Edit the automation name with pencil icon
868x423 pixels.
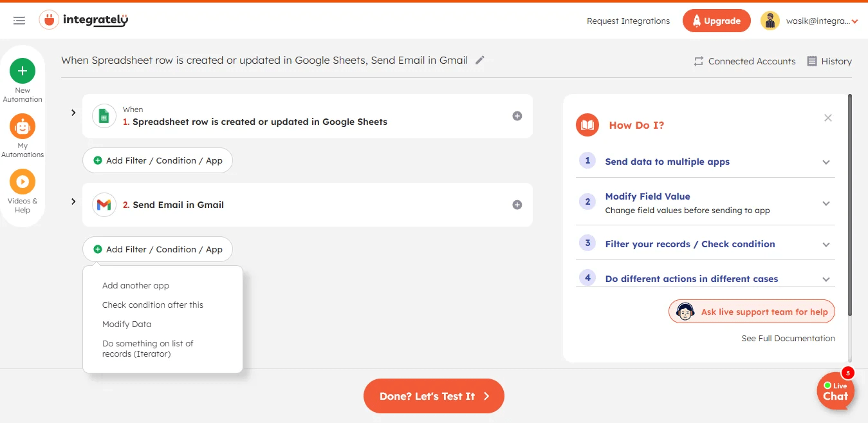tap(480, 61)
